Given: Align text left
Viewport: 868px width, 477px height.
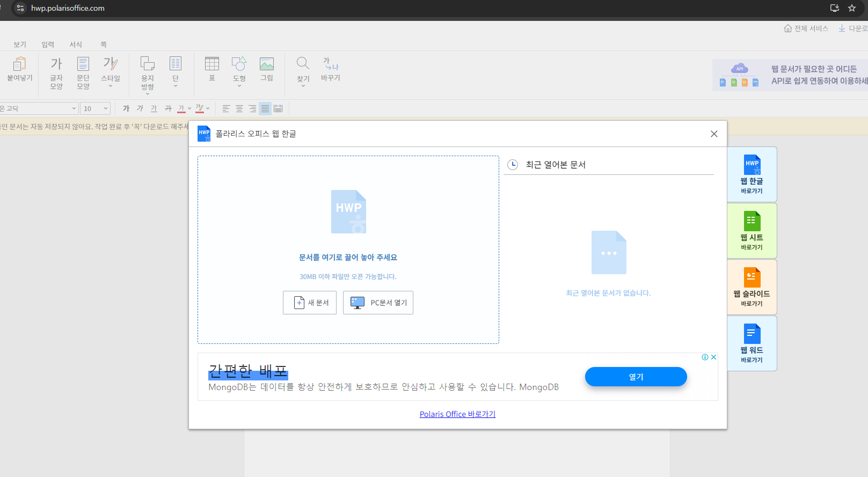Looking at the screenshot, I should click(x=226, y=108).
